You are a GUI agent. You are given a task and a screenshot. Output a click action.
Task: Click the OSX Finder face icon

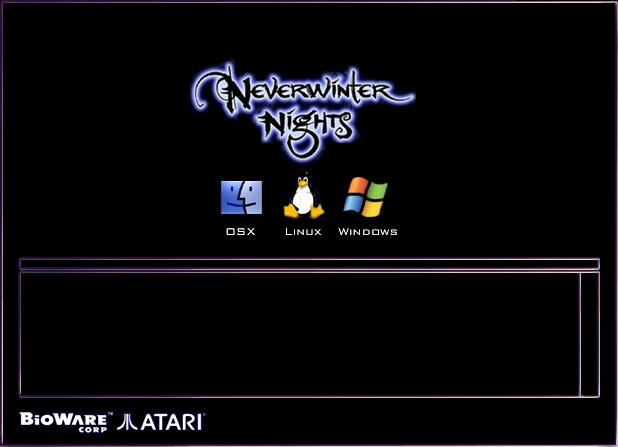pyautogui.click(x=241, y=198)
